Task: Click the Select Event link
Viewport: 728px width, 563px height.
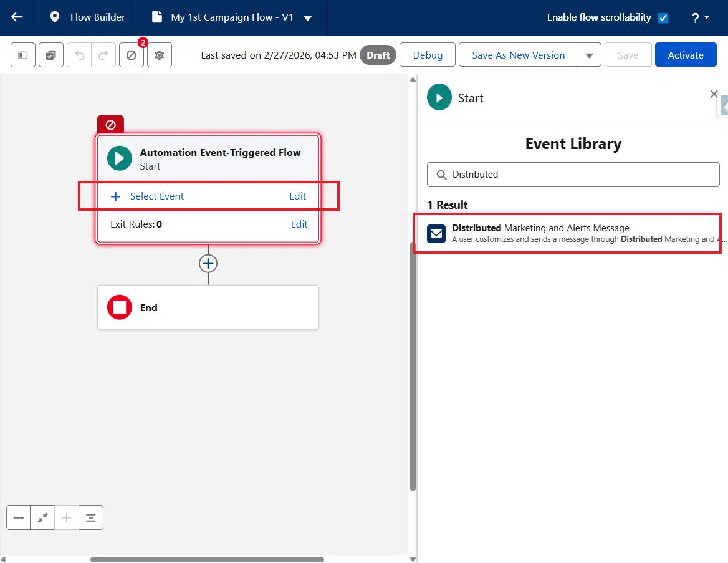Action: pos(157,196)
